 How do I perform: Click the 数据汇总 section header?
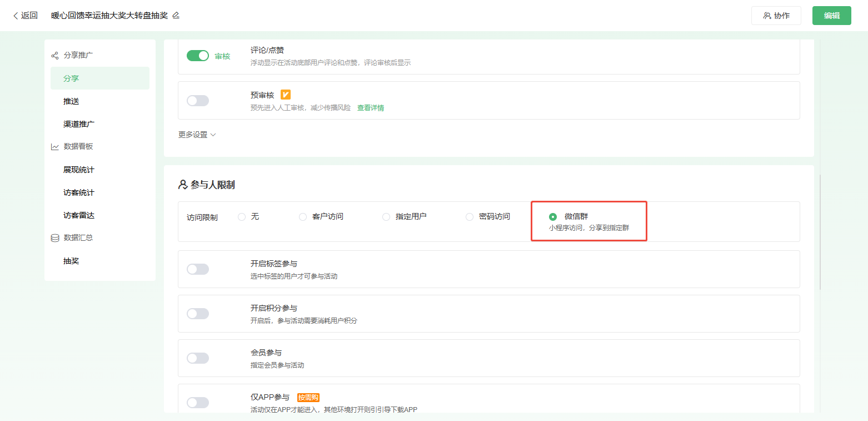click(78, 238)
